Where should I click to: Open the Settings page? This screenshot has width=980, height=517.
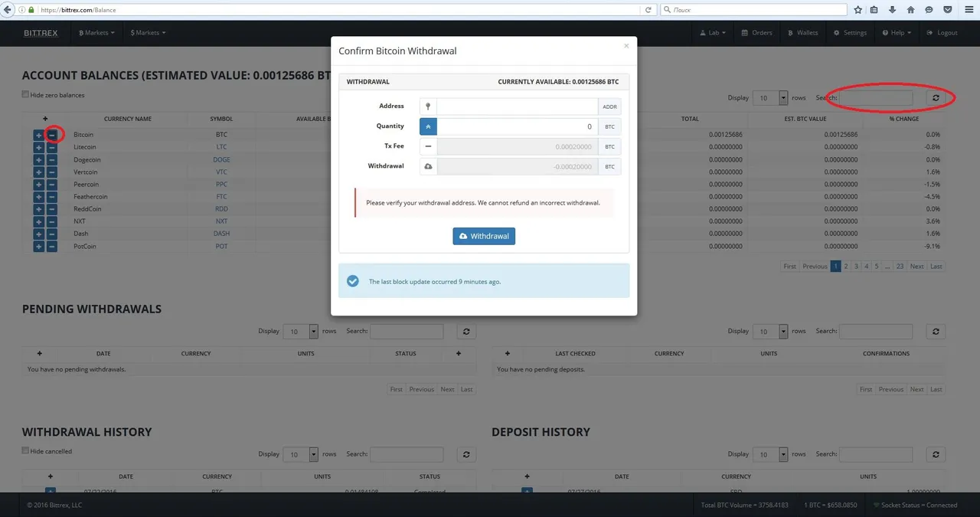(850, 33)
